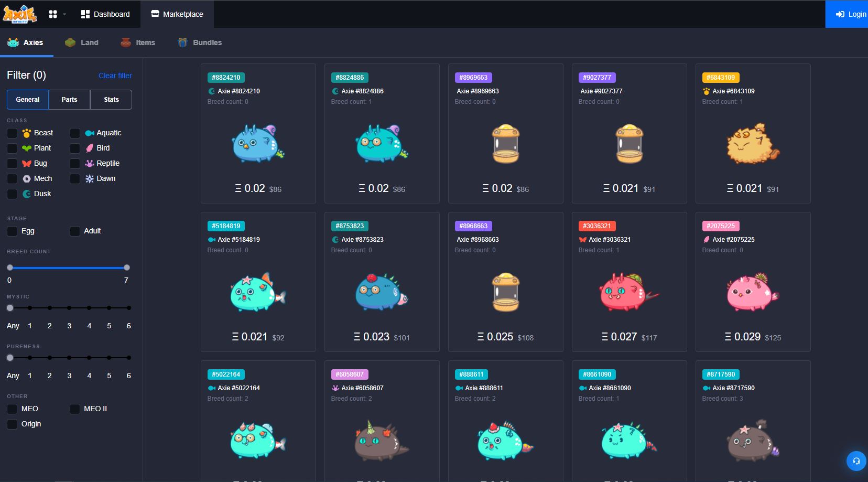Switch to the Stats filter tab
Viewport: 868px width, 482px height.
pos(111,100)
